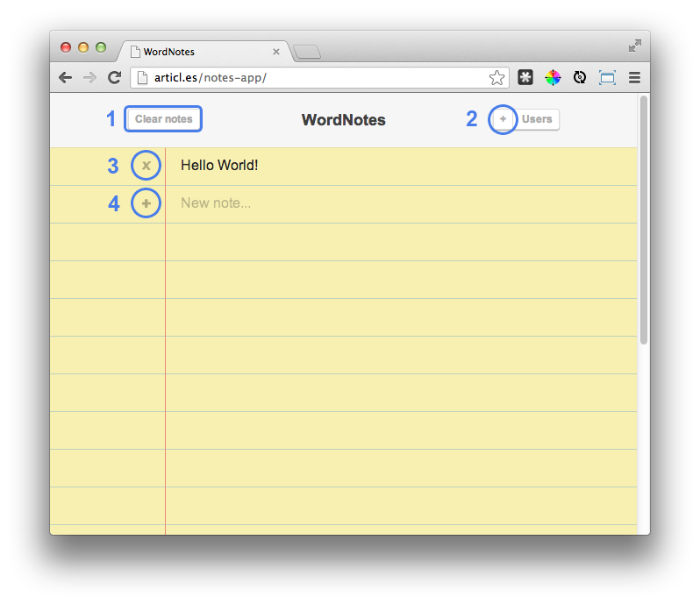Screen dimensions: 700x604
Task: Click the page icon in the address bar
Action: (x=142, y=78)
